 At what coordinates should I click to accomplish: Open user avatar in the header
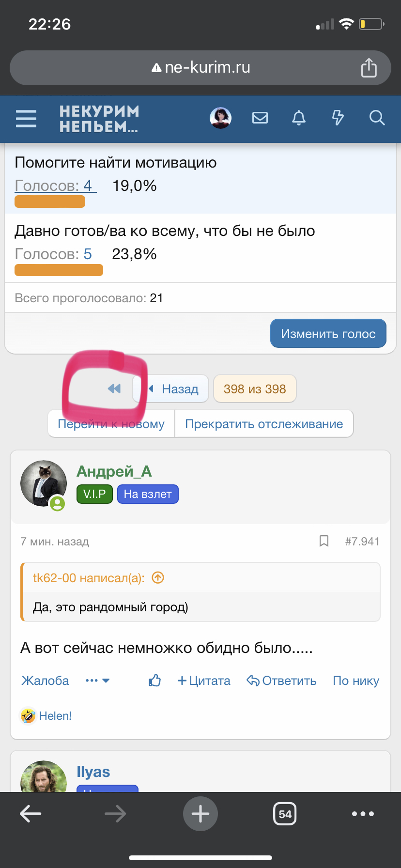220,118
